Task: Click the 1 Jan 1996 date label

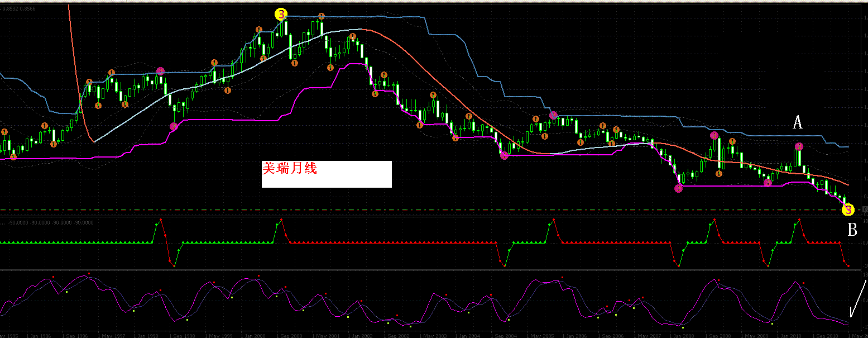Action: (x=39, y=336)
